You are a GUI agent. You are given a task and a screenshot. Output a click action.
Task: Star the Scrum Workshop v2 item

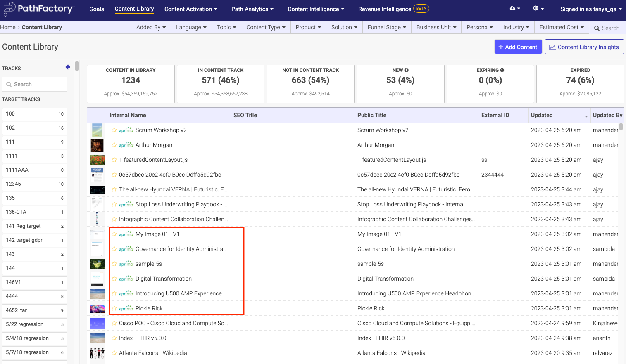(114, 130)
